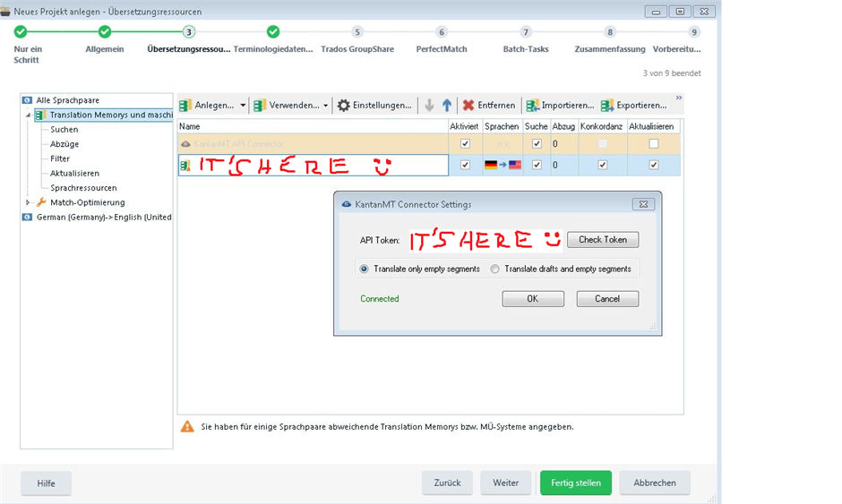The height and width of the screenshot is (504, 842).
Task: Go to Zusammenfassung step 8
Action: pyautogui.click(x=609, y=32)
